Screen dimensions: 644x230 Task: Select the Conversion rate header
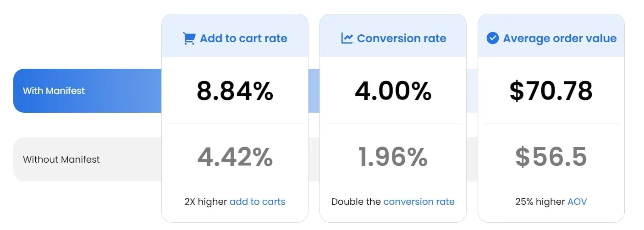pos(393,38)
